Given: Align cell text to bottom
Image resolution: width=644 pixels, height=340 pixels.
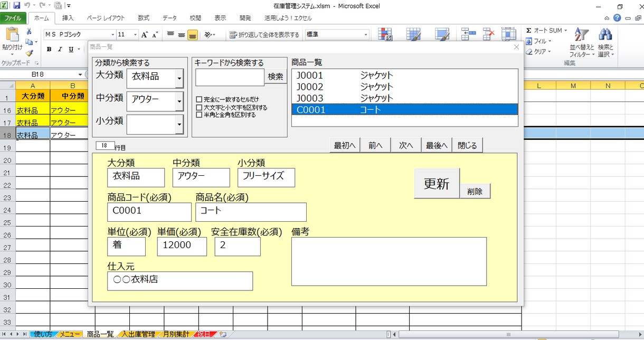Looking at the screenshot, I should point(193,35).
